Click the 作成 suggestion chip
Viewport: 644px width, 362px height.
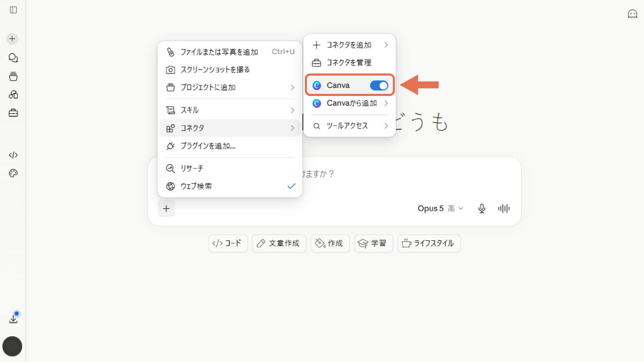[x=330, y=243]
